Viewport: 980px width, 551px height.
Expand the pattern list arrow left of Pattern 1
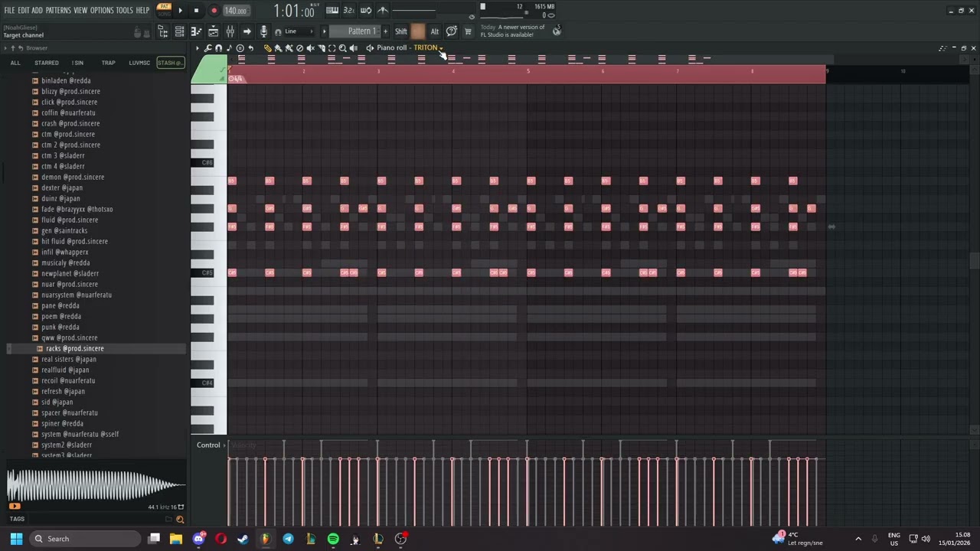[324, 31]
